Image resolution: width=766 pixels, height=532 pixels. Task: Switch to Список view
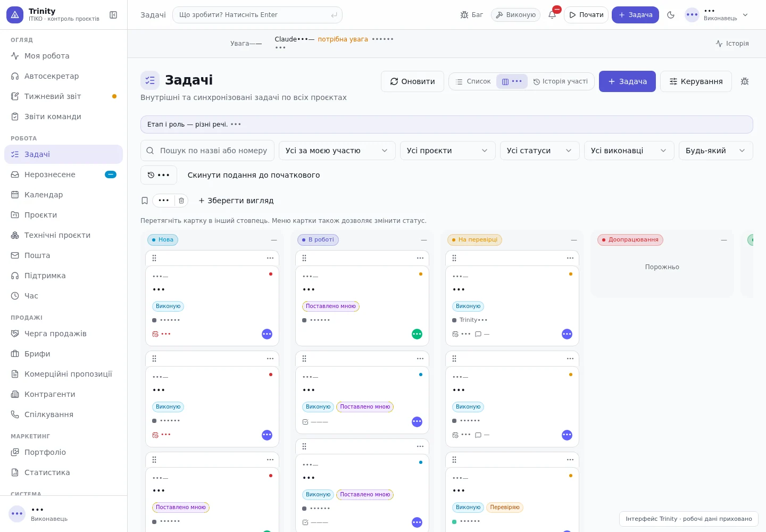pos(473,81)
